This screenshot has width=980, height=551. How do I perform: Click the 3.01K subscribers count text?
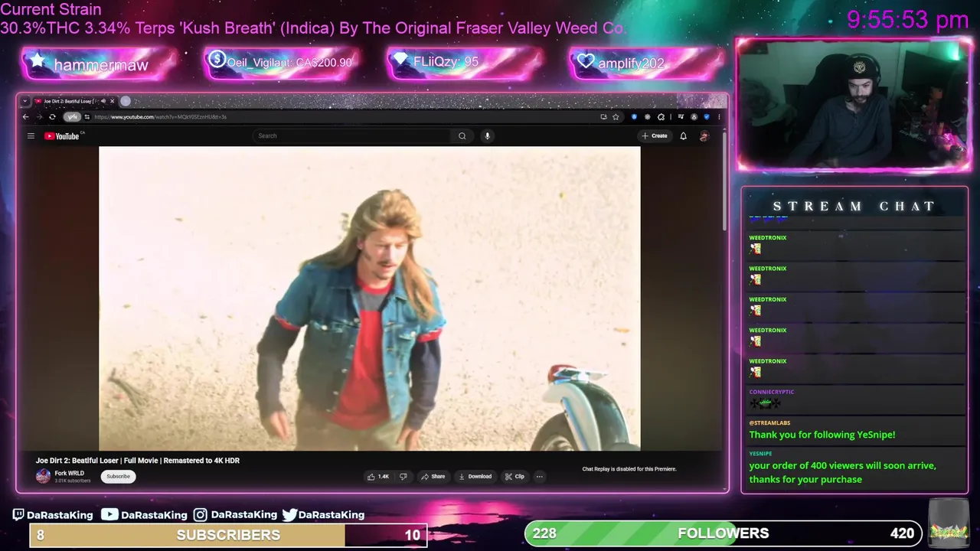pos(73,481)
